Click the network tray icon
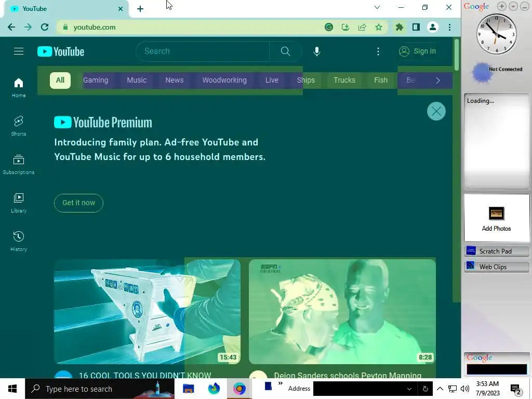532x399 pixels. (x=453, y=389)
